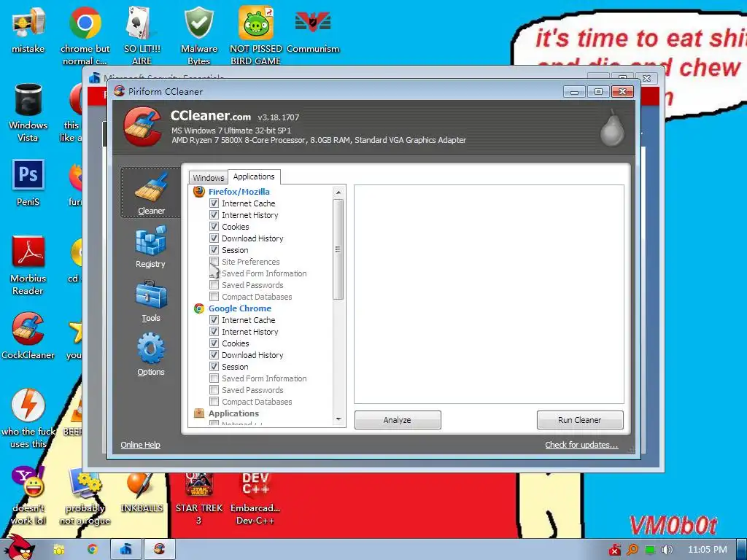Open the Options gear icon
747x560 pixels.
(x=151, y=348)
